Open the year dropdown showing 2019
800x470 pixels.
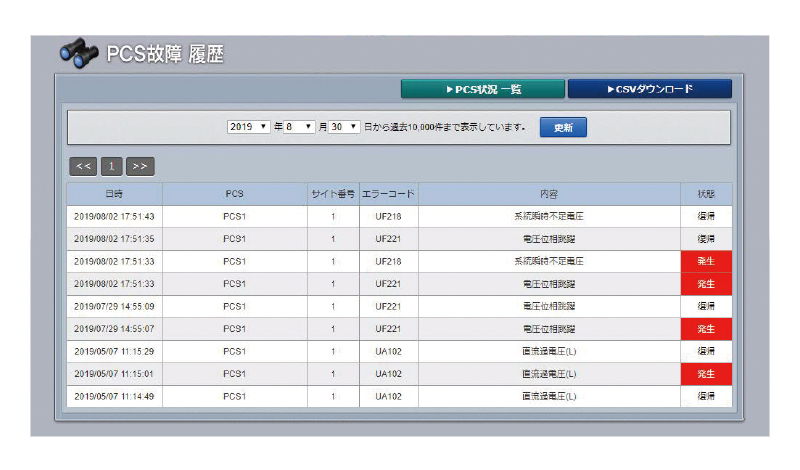248,127
